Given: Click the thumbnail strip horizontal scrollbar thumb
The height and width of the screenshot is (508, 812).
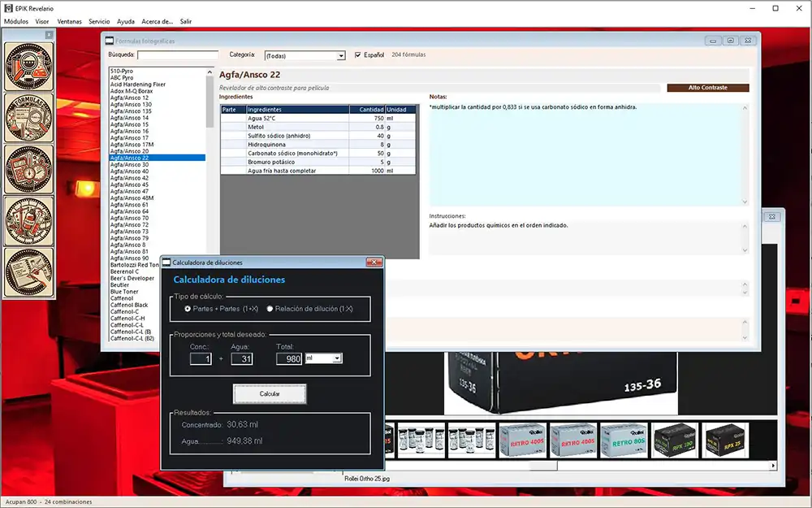Looking at the screenshot, I should (542, 466).
